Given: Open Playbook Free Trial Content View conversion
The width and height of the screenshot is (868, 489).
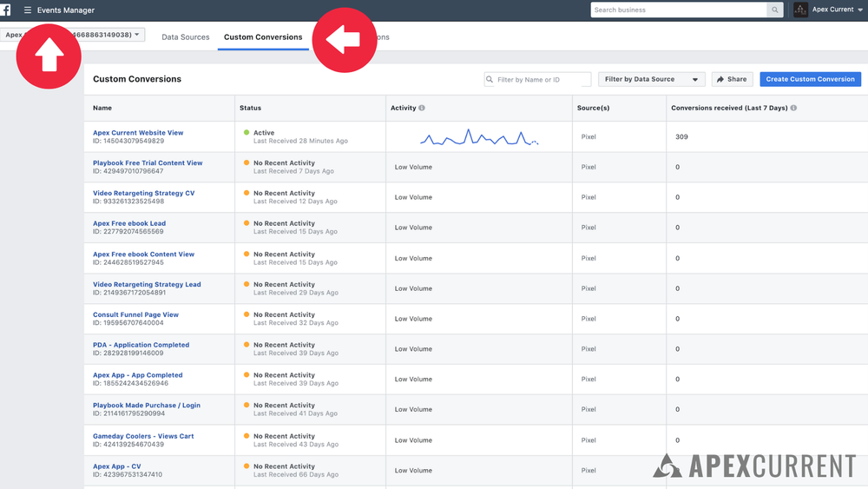Looking at the screenshot, I should point(148,162).
